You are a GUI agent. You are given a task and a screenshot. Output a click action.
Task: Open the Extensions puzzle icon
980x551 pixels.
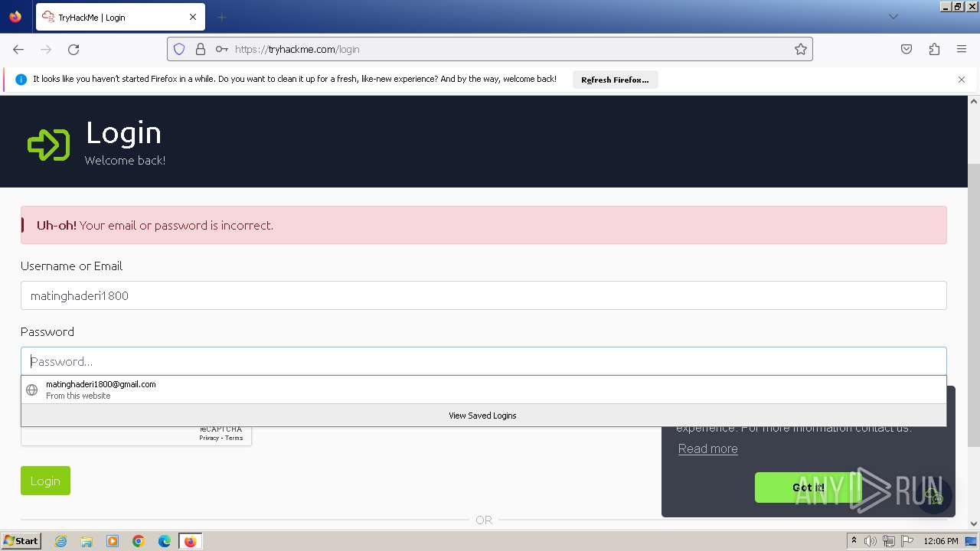[x=934, y=49]
